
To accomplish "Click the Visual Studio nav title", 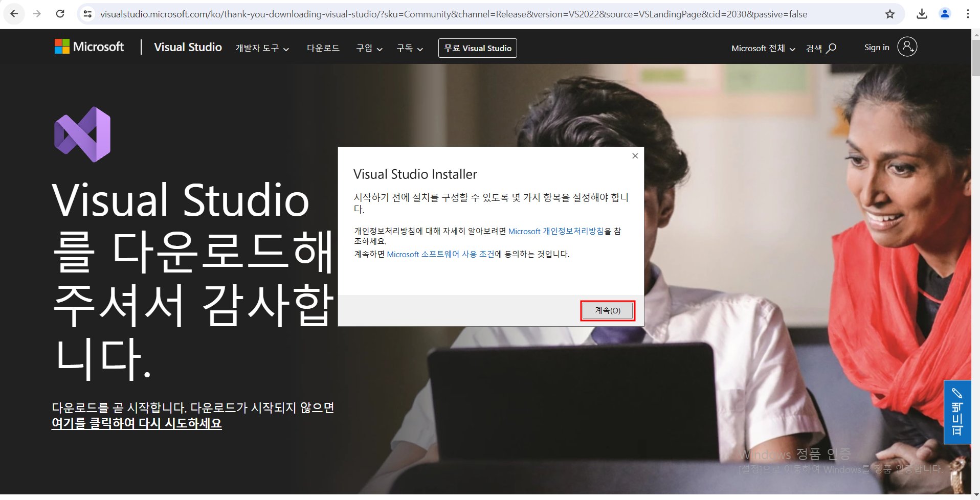I will [188, 47].
